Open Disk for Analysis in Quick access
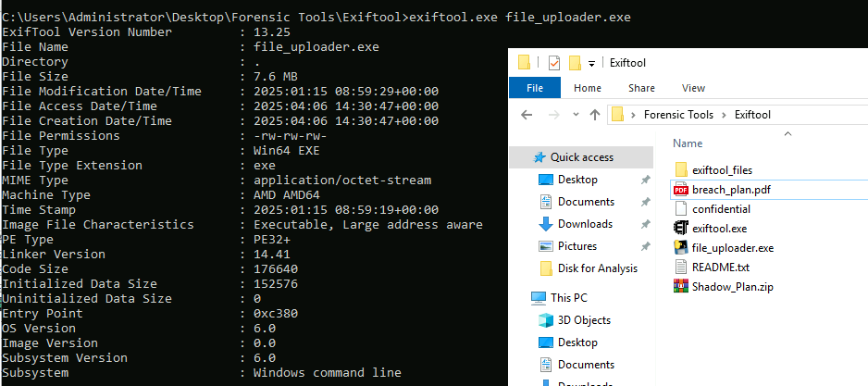The height and width of the screenshot is (386, 868). (x=597, y=268)
